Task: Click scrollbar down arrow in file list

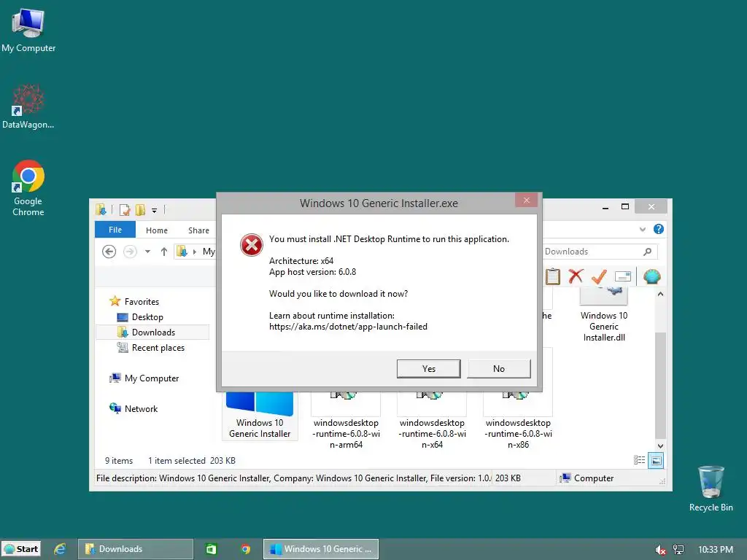Action: [660, 446]
